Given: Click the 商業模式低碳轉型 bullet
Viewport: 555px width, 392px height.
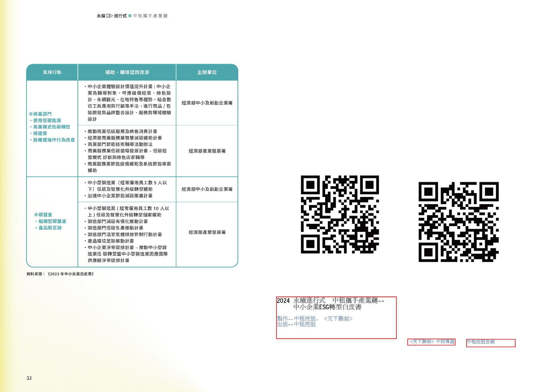Looking at the screenshot, I should 50,127.
